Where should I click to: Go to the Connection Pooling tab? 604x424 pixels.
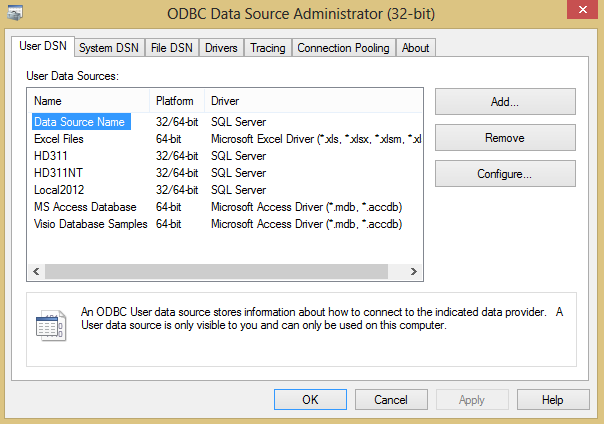343,48
